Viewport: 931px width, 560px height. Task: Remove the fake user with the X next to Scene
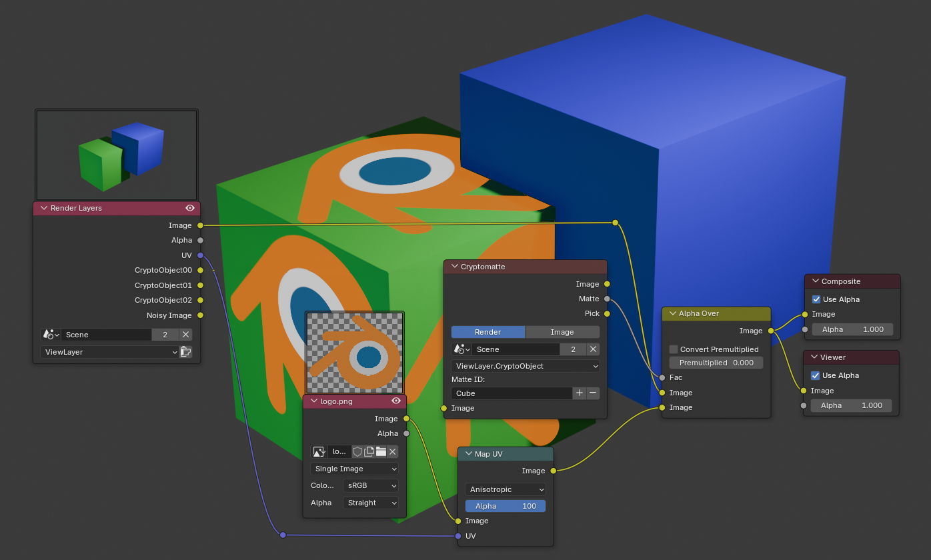(186, 334)
